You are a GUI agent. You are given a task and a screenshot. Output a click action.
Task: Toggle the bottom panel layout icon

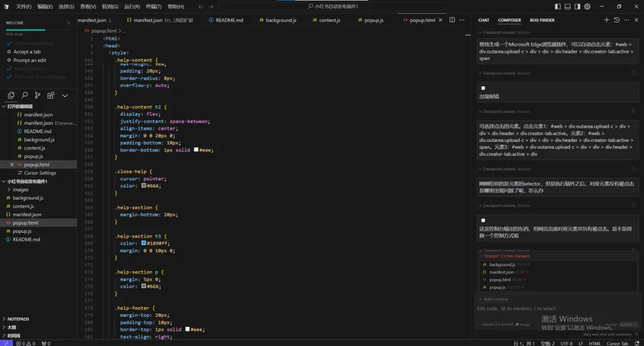pyautogui.click(x=567, y=7)
